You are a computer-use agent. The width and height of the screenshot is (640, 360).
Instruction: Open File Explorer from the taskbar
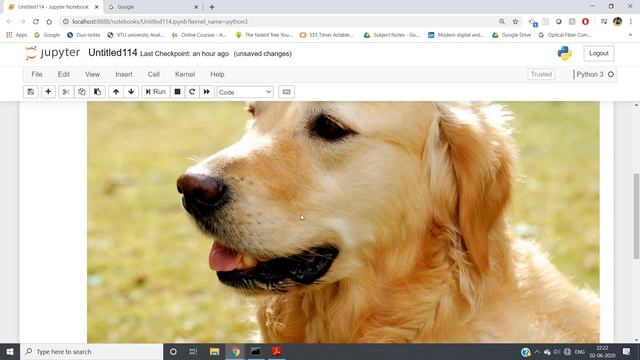click(214, 351)
